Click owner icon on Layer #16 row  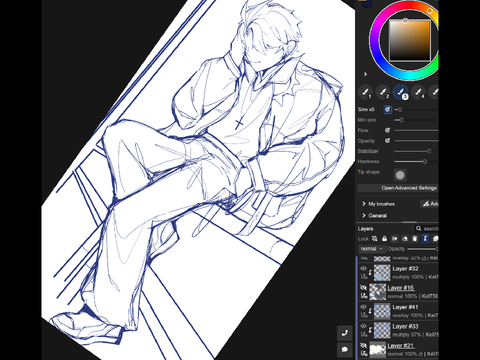pyautogui.click(x=364, y=296)
